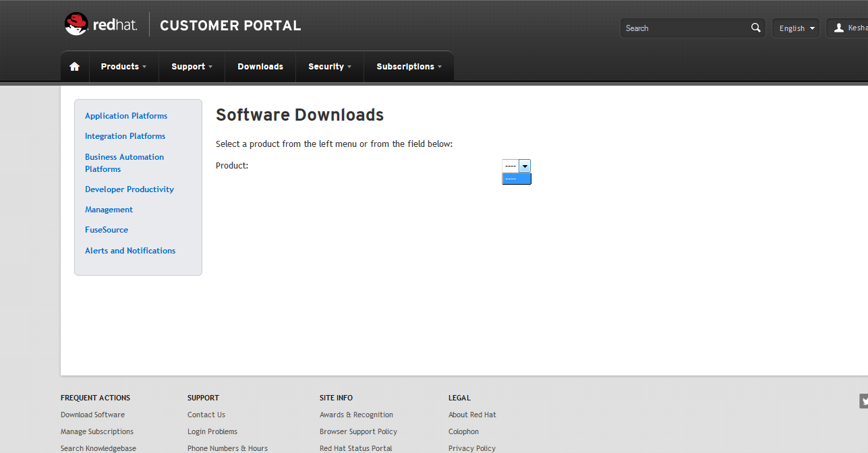Open Business Automation Platforms link
Image resolution: width=868 pixels, height=453 pixels.
pyautogui.click(x=124, y=163)
